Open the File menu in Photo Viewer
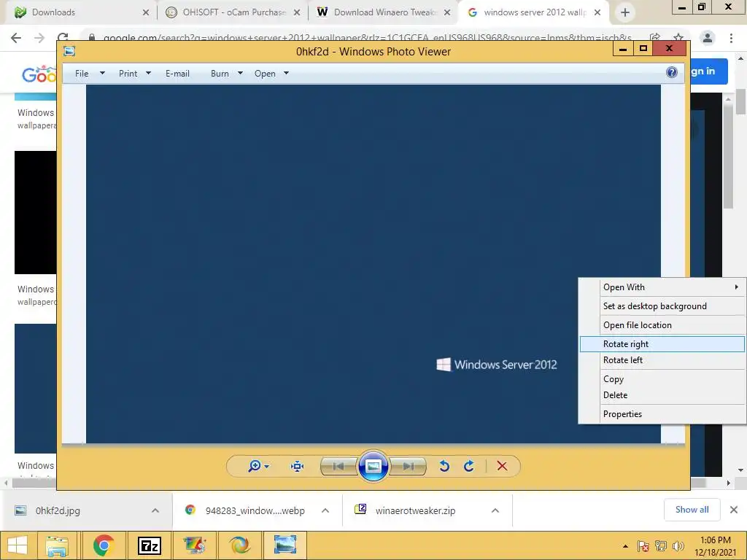Screen dimensions: 747x560 coord(82,74)
